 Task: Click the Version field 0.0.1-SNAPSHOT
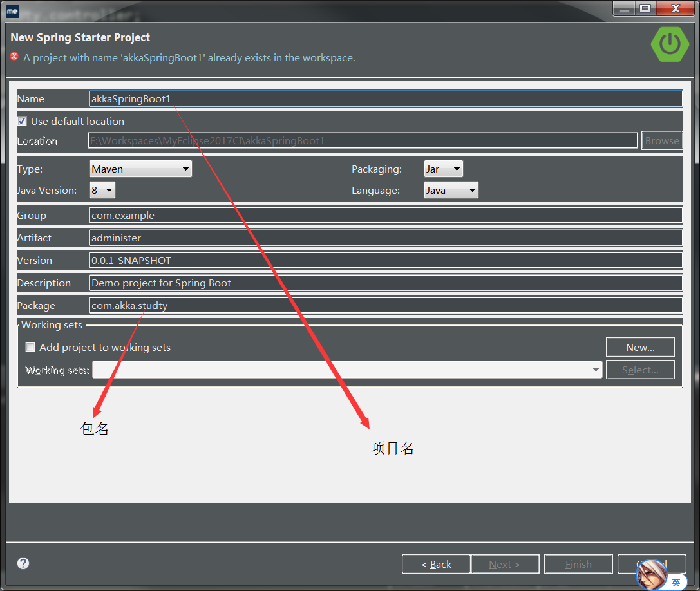pos(386,260)
